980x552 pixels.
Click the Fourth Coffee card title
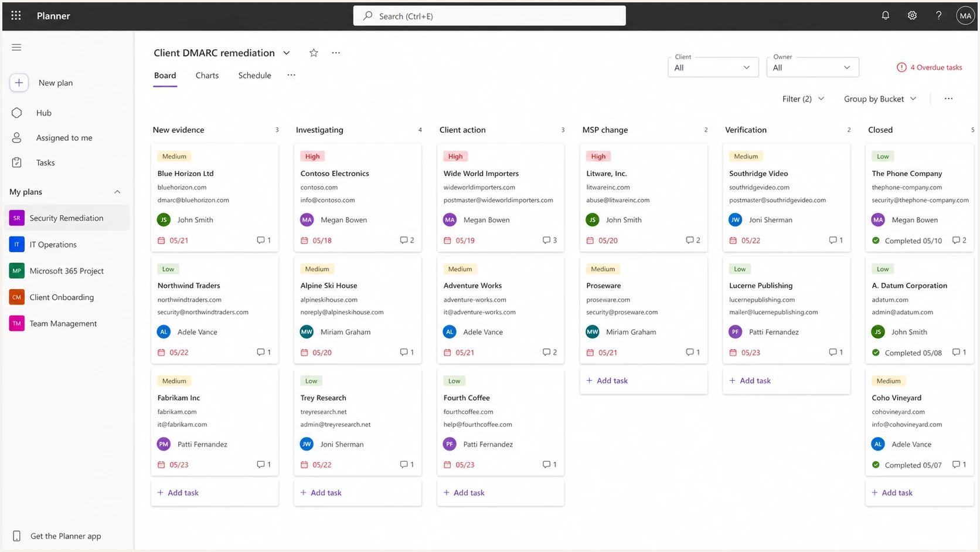[x=467, y=398]
